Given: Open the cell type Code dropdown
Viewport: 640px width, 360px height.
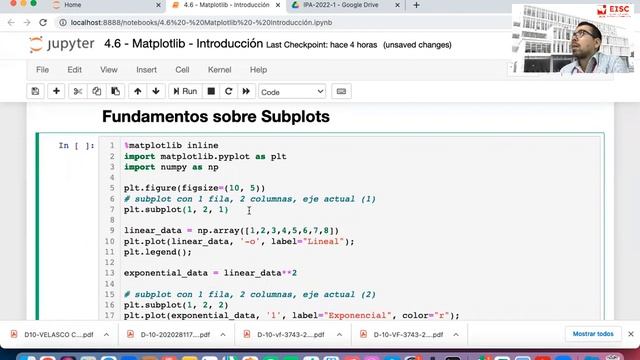Looking at the screenshot, I should (292, 92).
